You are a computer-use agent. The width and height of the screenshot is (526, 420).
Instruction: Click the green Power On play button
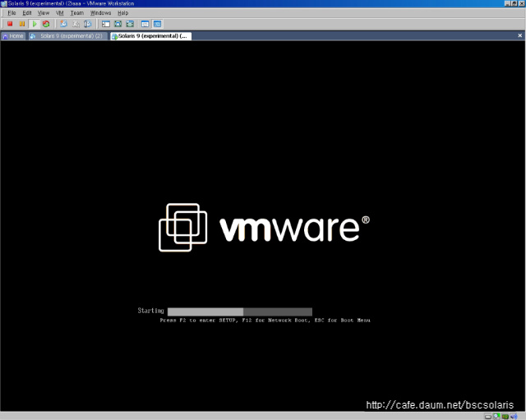35,24
